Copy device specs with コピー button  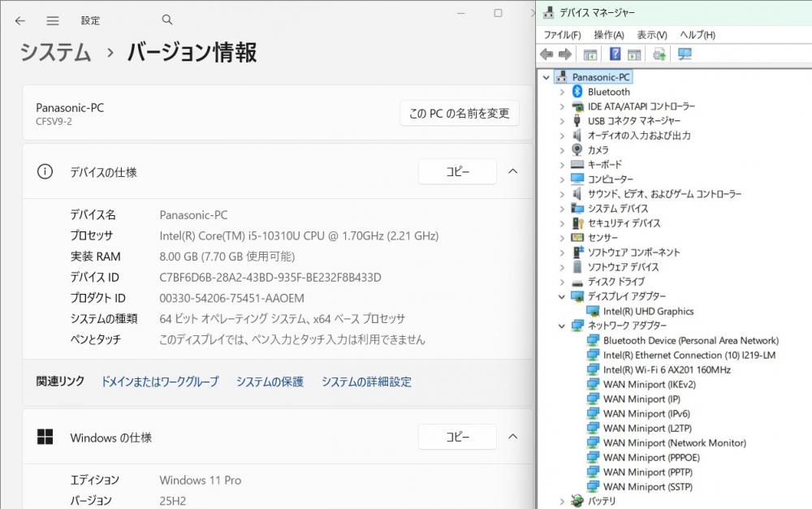(x=457, y=171)
